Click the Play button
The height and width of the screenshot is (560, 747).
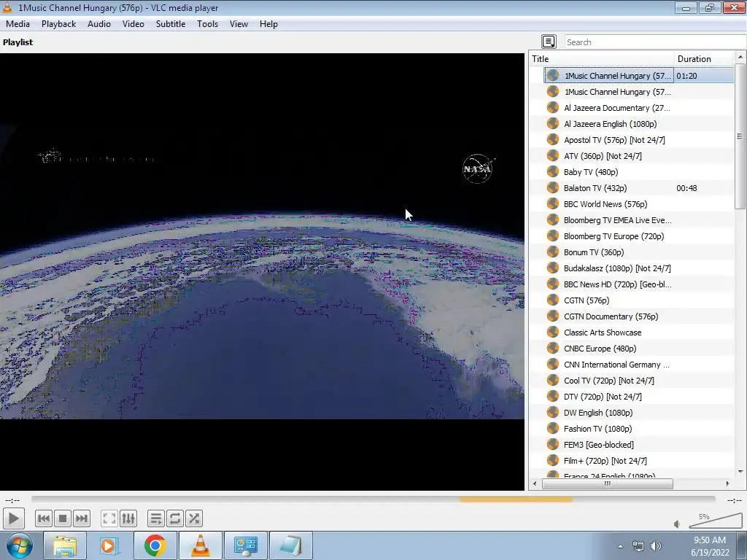(13, 518)
